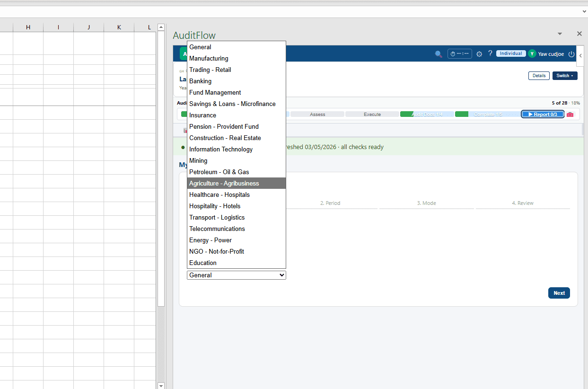588x389 pixels.
Task: Collapse the side panel with the left chevron
Action: click(580, 55)
